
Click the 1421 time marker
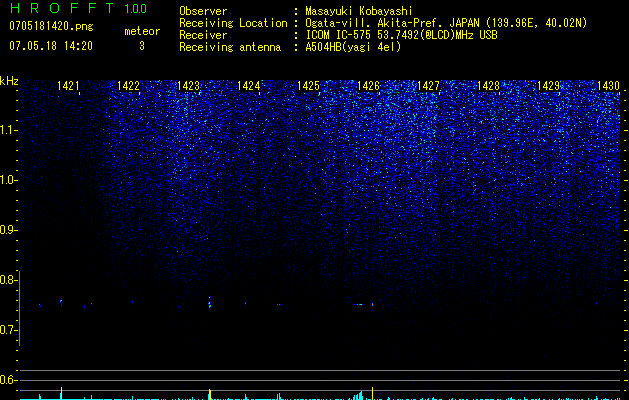[x=68, y=86]
